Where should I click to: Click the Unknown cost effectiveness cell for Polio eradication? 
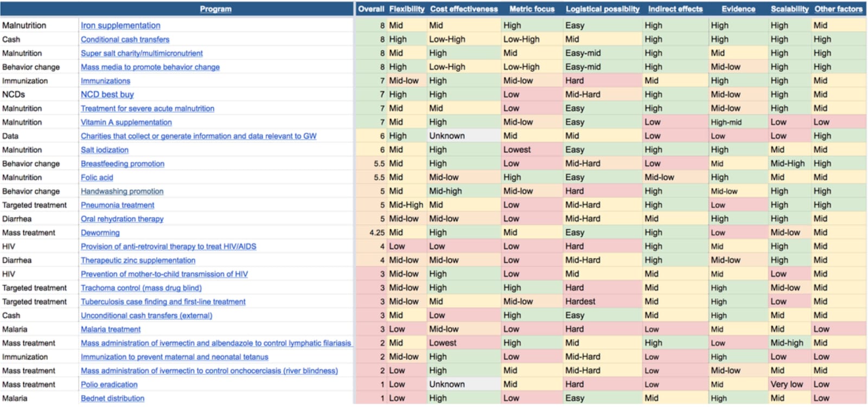click(x=447, y=384)
